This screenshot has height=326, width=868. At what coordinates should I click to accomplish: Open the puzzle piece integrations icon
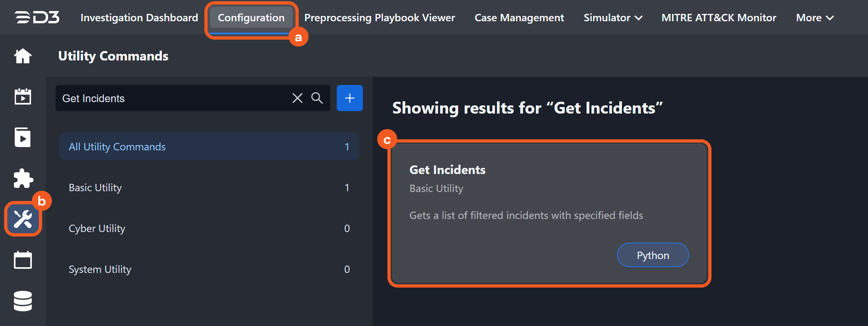(23, 179)
